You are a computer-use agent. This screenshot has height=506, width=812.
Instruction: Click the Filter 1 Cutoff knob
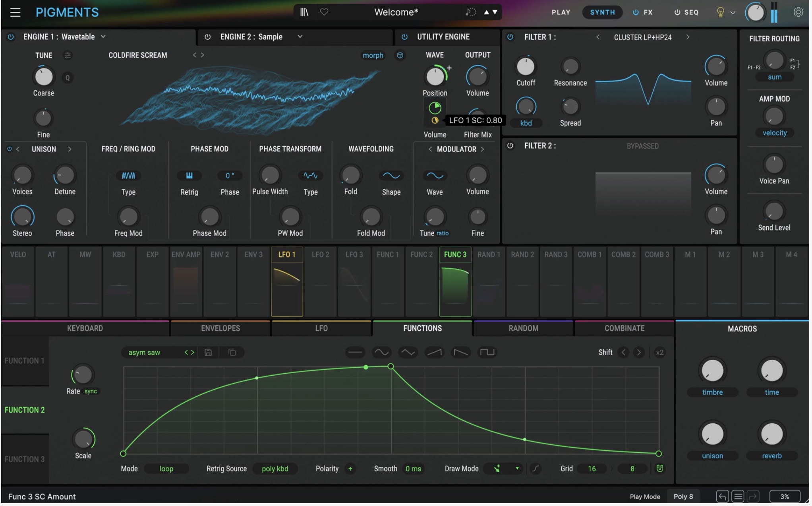click(525, 67)
